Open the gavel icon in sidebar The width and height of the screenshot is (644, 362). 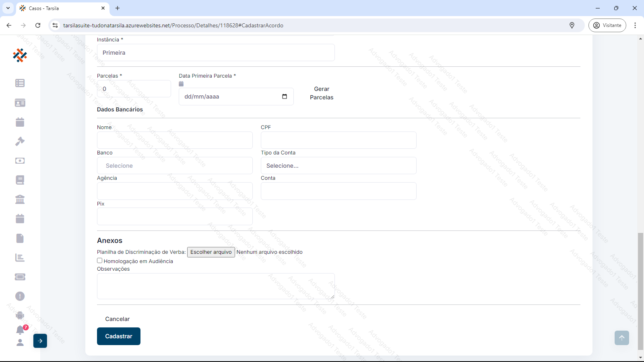point(20,142)
